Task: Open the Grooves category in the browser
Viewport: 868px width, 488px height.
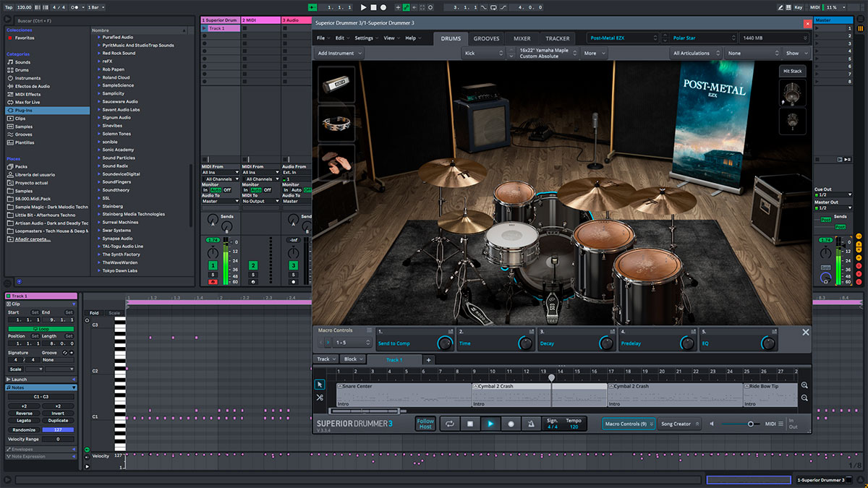Action: (24, 134)
